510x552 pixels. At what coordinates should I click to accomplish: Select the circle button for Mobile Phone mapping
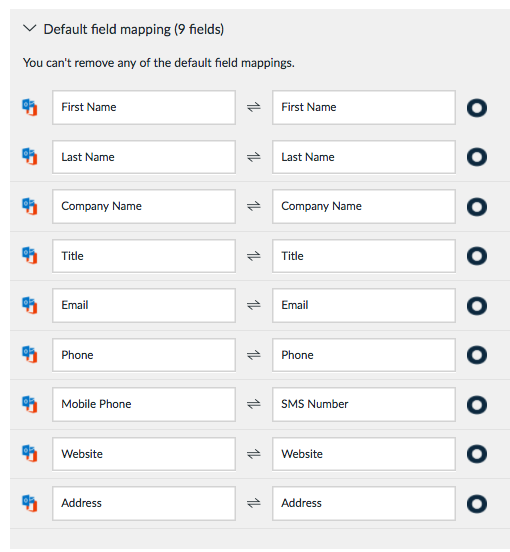[477, 405]
